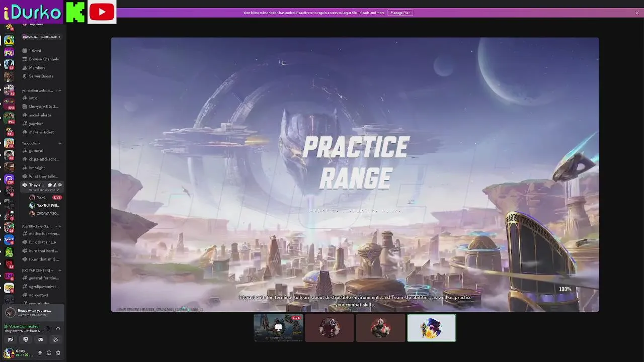The height and width of the screenshot is (362, 644).
Task: Open Server Boosts
Action: coord(42,76)
